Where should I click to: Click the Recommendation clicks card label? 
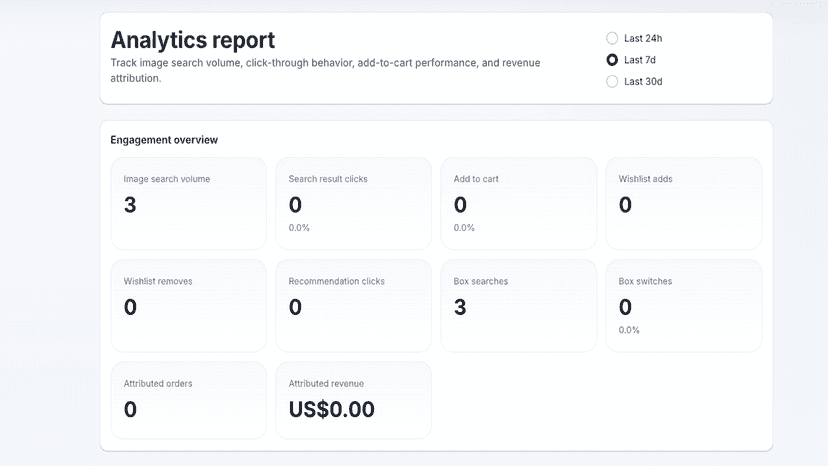336,282
